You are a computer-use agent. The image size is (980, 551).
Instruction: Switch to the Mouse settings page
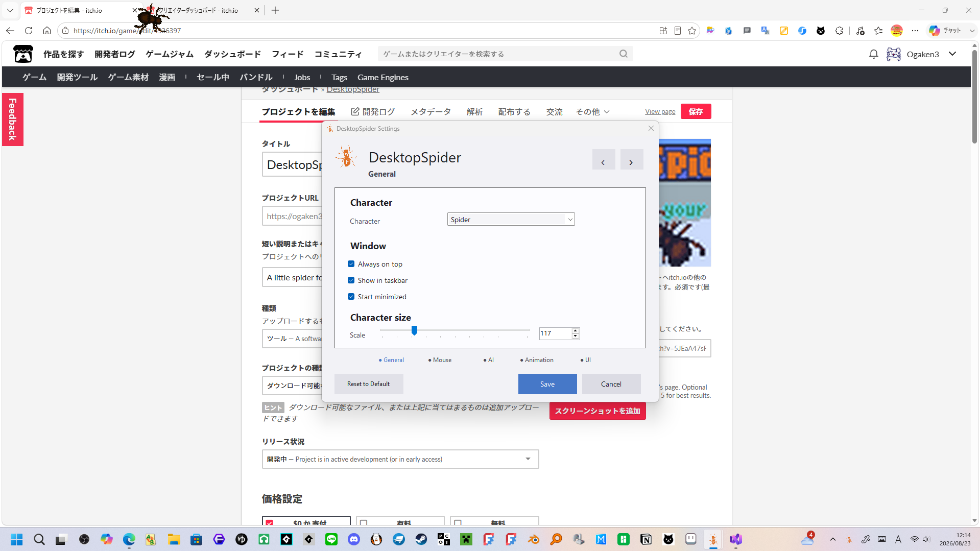(x=440, y=360)
